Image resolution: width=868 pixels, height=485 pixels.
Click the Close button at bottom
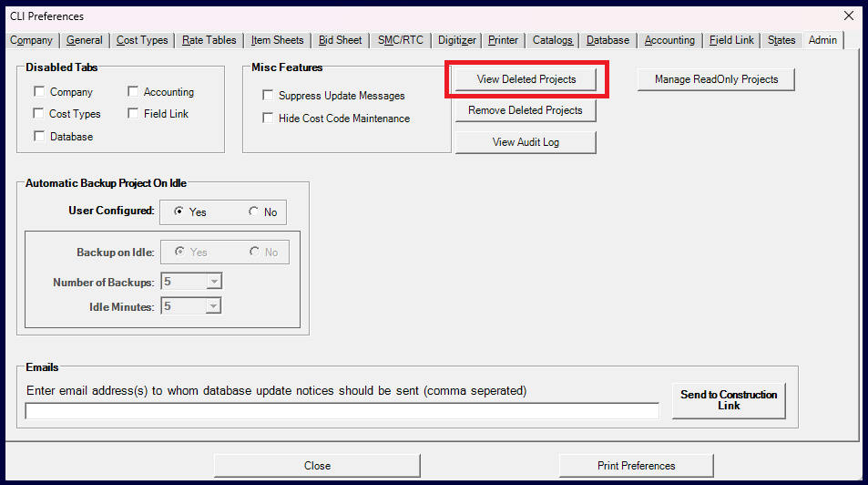coord(317,466)
